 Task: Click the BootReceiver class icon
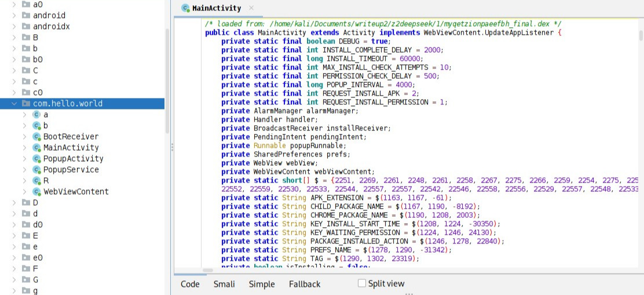click(36, 137)
